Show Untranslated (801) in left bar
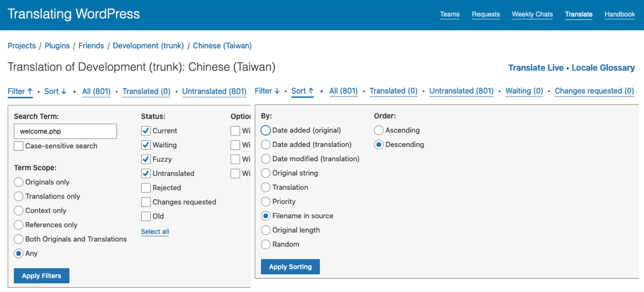Screen dimensions: 644x292 click(x=214, y=91)
